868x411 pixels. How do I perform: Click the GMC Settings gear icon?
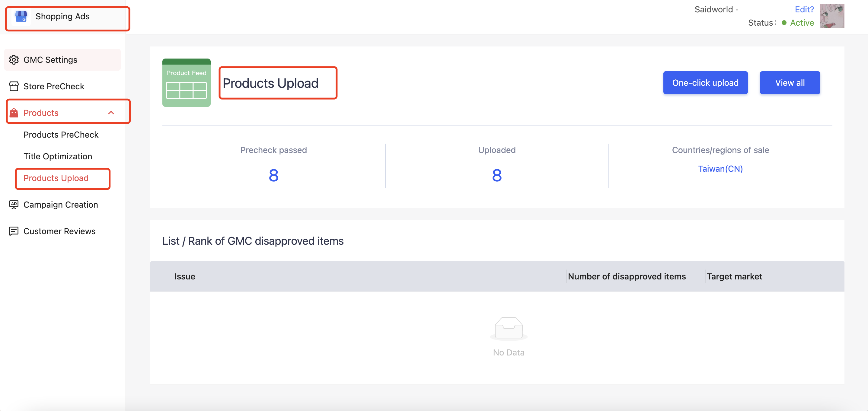point(14,60)
